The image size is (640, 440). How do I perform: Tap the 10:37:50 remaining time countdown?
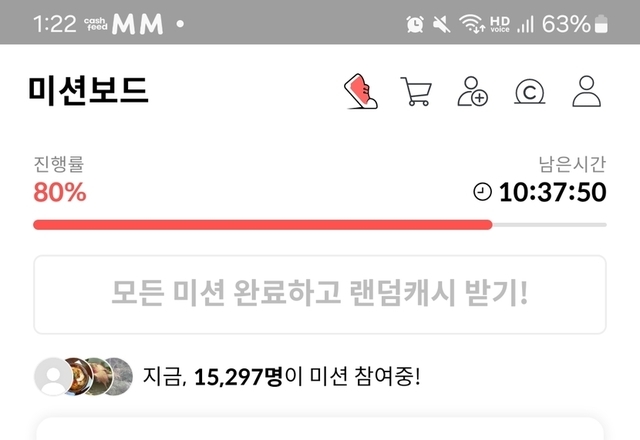[552, 192]
